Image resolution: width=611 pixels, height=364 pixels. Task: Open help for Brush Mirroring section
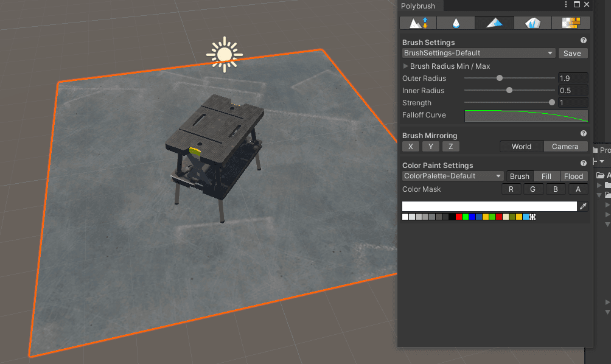[584, 133]
